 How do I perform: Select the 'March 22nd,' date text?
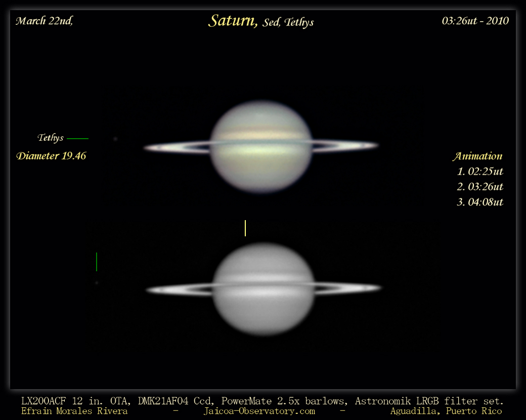click(45, 21)
